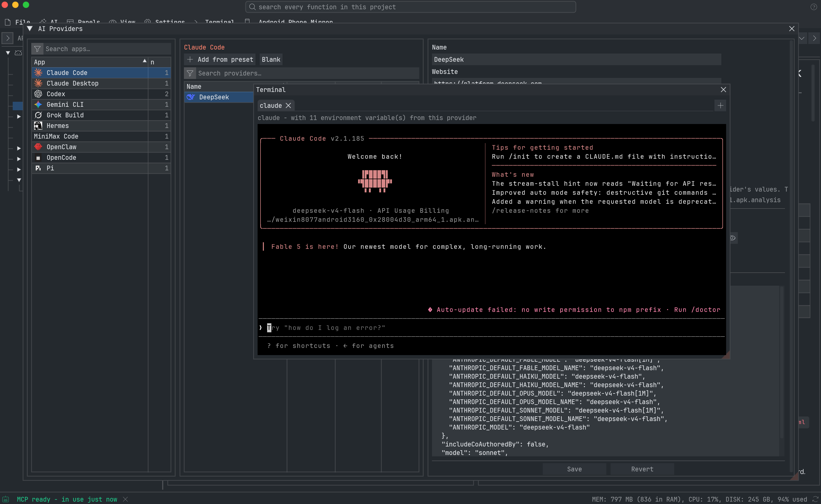This screenshot has width=821, height=504.
Task: Select the MiniMax Code row
Action: (101, 136)
